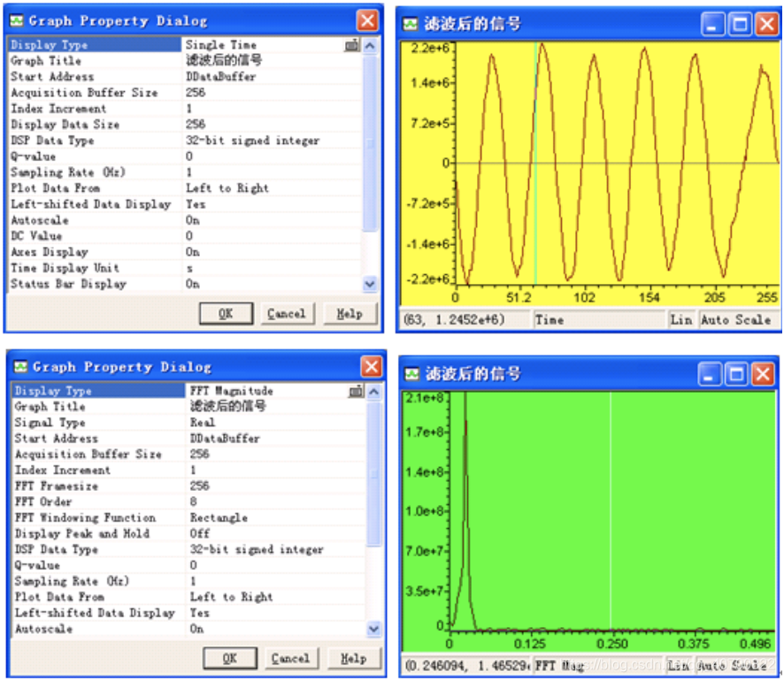Select Start Address DDataBuffer in bottom dialog
The image size is (784, 681).
coord(225,439)
